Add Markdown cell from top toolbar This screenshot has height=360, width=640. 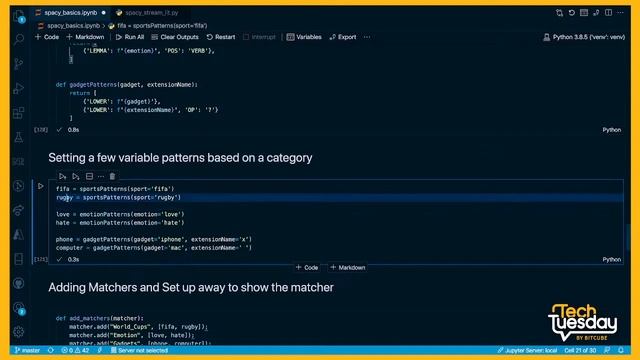tap(85, 37)
